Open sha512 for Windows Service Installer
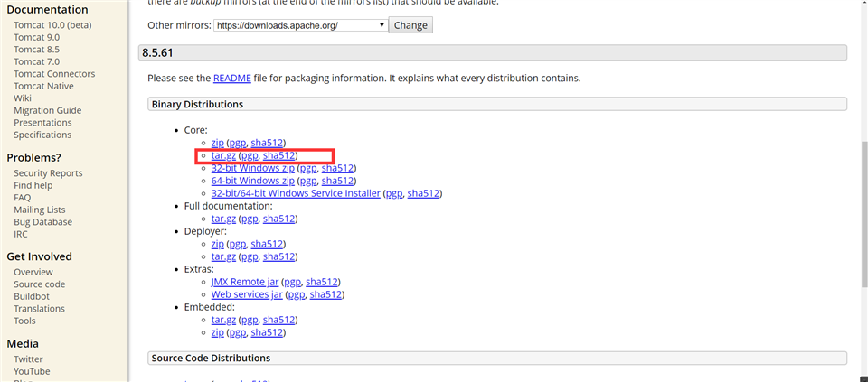 click(423, 193)
